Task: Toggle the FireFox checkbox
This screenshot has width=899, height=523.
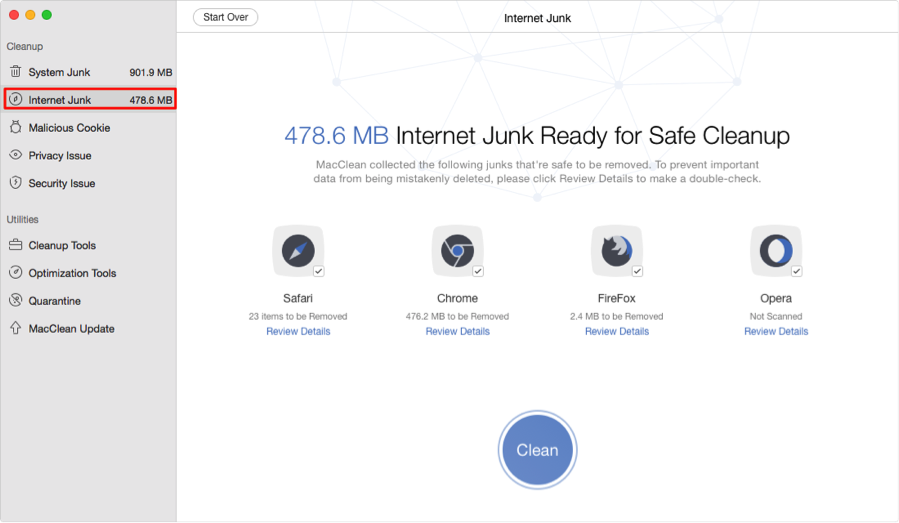Action: (638, 271)
